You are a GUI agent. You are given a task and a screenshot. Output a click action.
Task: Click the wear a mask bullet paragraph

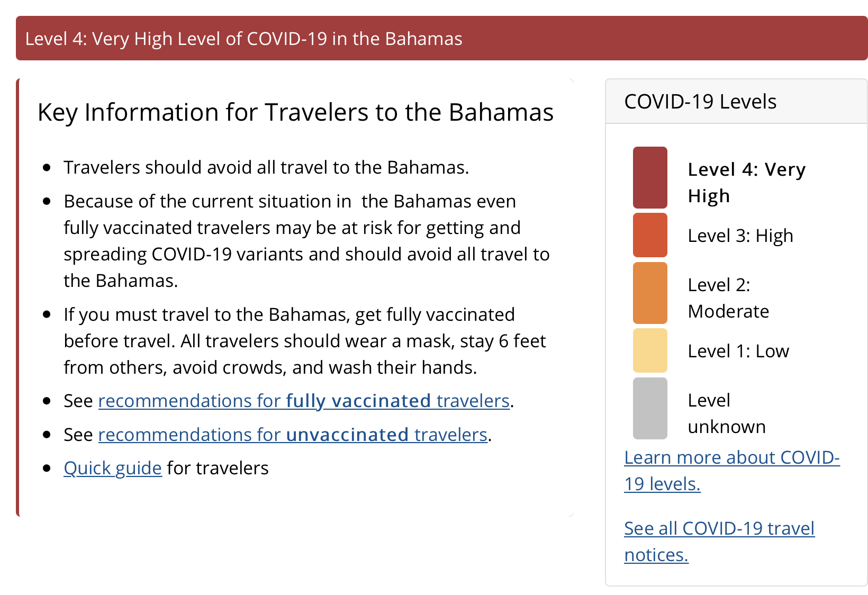[x=304, y=341]
